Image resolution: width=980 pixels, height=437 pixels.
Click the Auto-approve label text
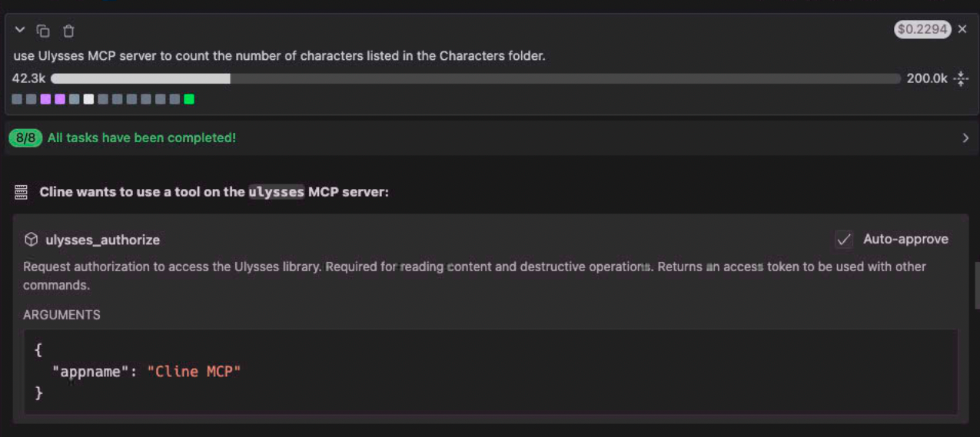905,240
